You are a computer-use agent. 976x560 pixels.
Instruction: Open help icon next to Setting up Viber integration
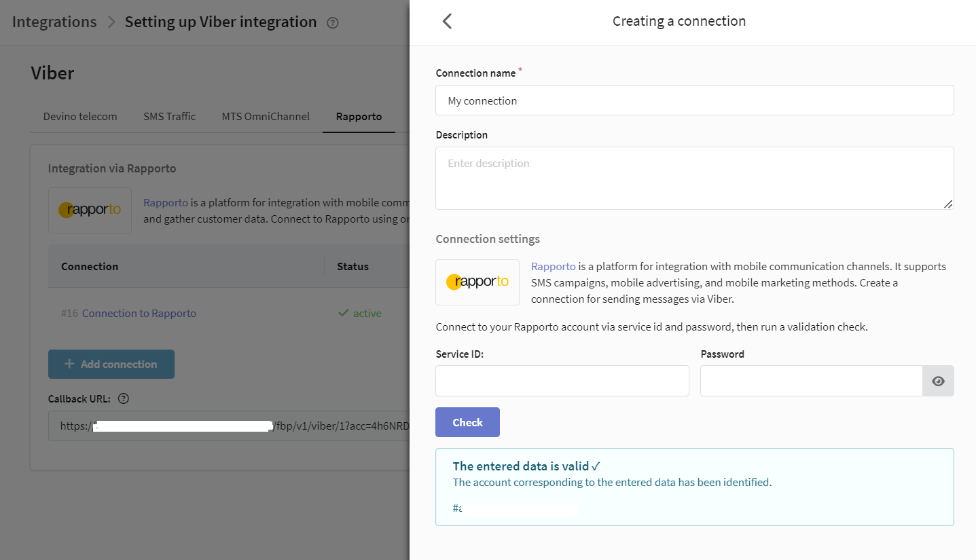[x=332, y=22]
